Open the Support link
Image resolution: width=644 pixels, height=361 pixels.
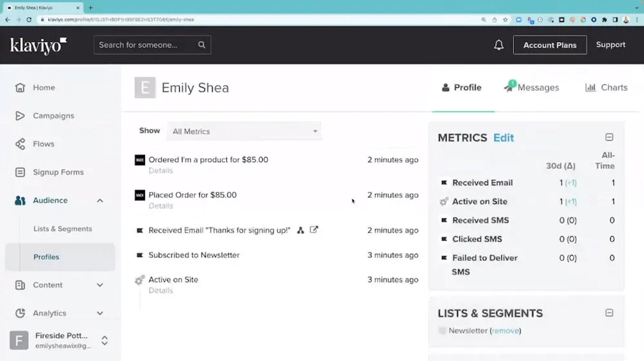(611, 45)
